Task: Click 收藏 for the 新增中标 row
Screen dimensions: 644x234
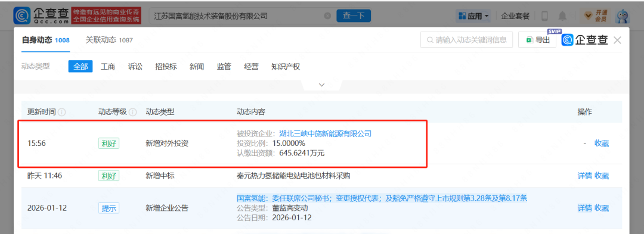Action: click(x=602, y=176)
